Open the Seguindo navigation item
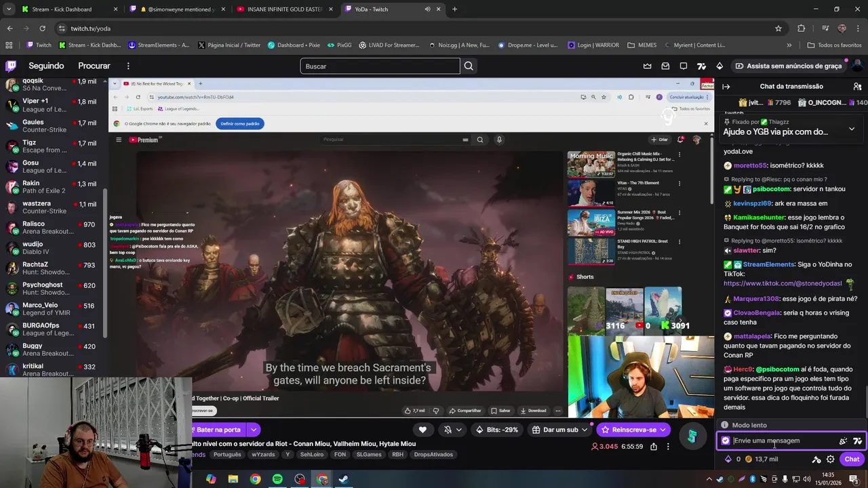This screenshot has height=488, width=868. pyautogui.click(x=46, y=66)
